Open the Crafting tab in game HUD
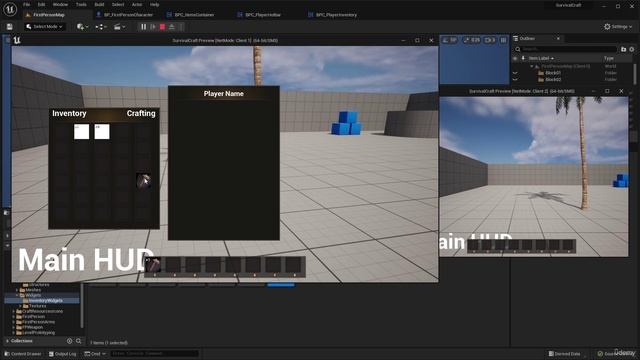 point(141,113)
